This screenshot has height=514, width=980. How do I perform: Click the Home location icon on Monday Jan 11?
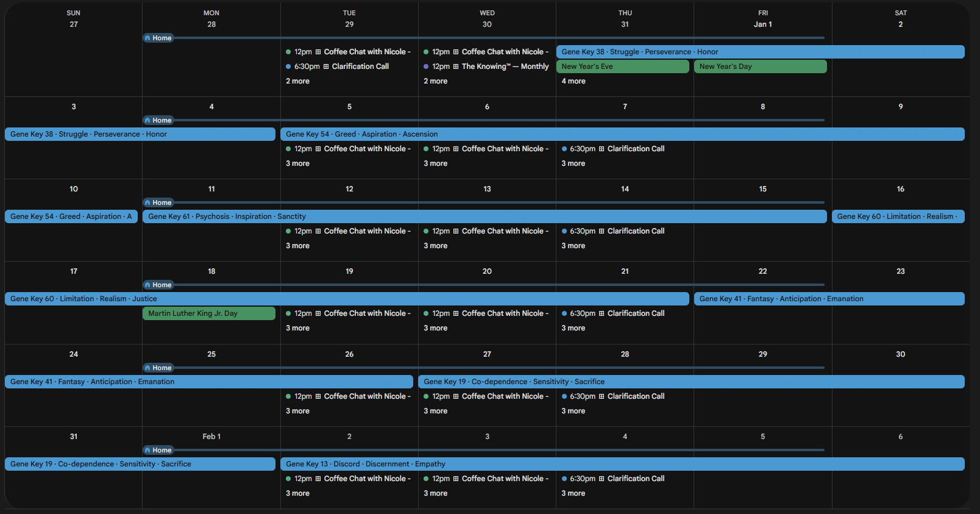click(x=147, y=202)
